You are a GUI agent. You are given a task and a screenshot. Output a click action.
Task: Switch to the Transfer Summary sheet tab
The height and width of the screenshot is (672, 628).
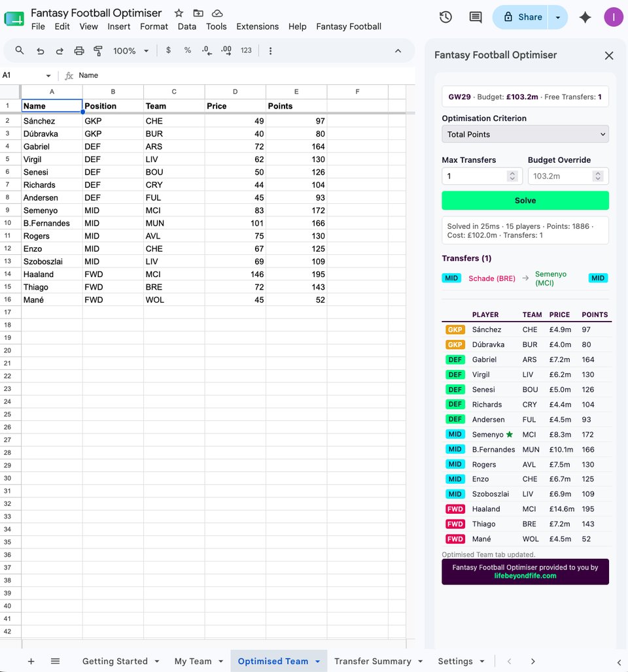372,662
